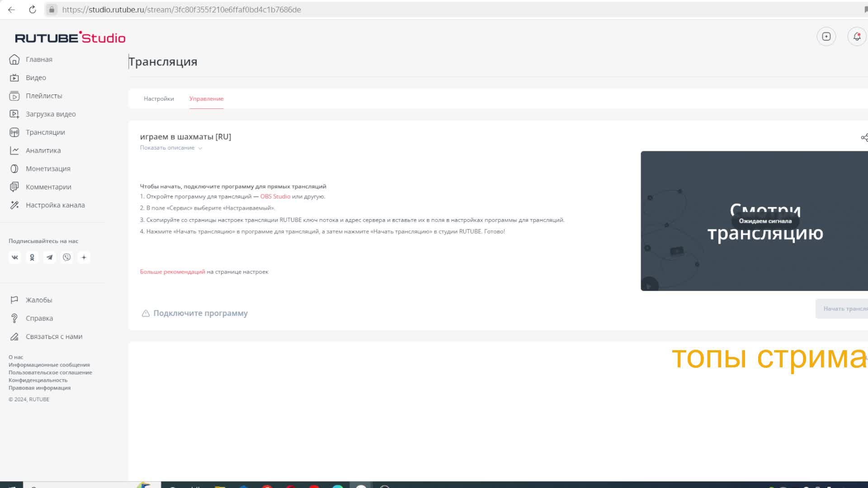Click the stream preview player thumbnail

[x=754, y=221]
